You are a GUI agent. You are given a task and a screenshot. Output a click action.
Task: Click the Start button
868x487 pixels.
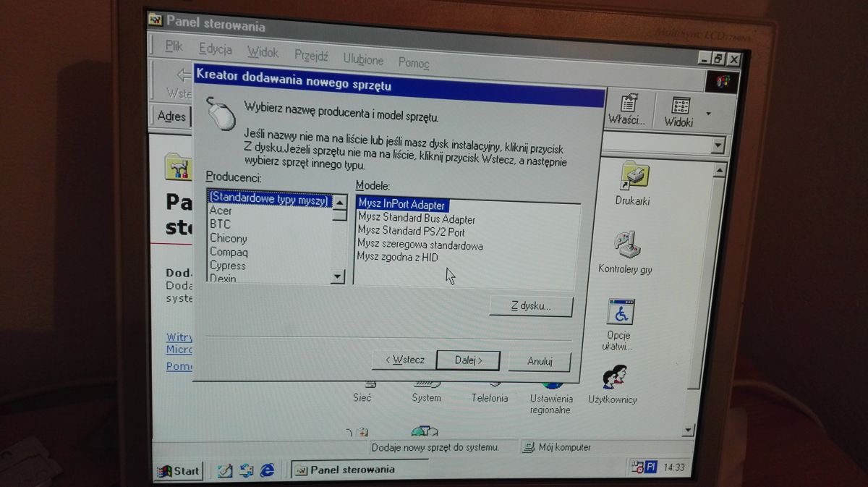(x=179, y=470)
